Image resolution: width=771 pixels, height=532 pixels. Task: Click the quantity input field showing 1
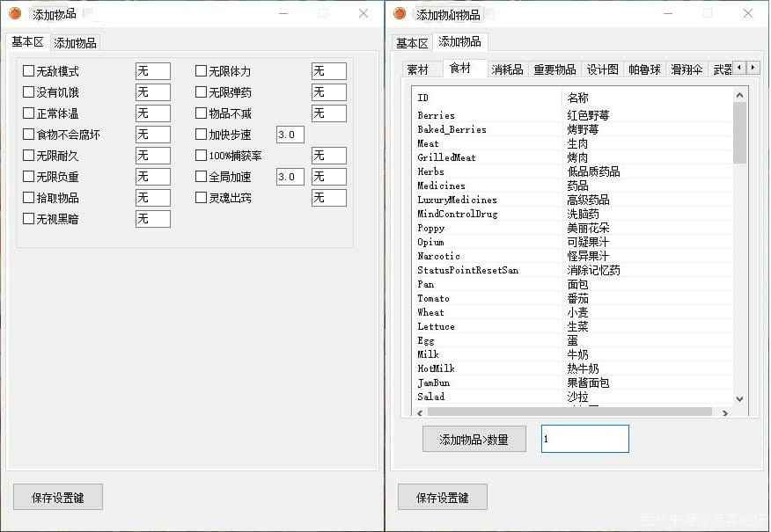pos(584,438)
